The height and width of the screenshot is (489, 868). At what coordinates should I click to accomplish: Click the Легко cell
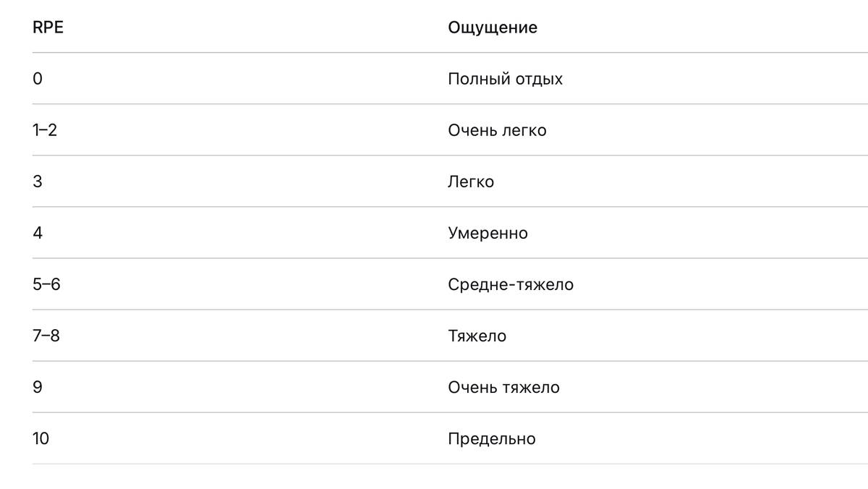tap(471, 182)
